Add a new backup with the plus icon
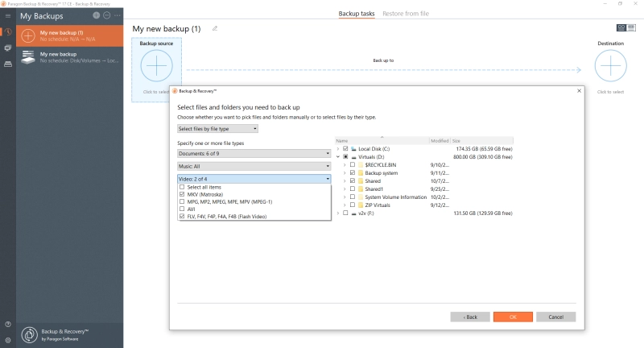The width and height of the screenshot is (644, 348). [96, 15]
